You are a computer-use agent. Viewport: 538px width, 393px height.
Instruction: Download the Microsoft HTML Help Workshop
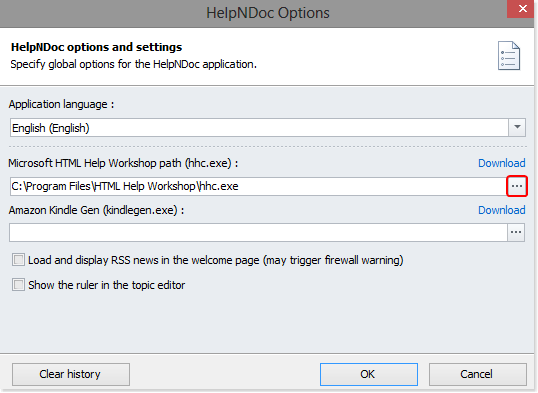(502, 163)
